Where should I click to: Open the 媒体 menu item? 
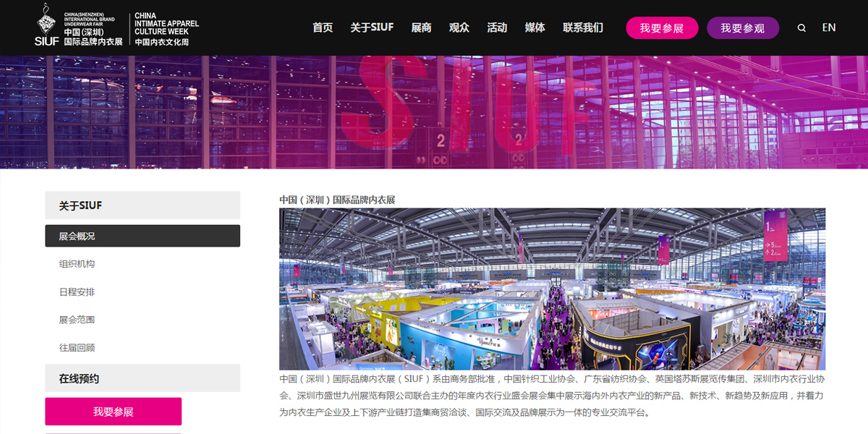(535, 27)
